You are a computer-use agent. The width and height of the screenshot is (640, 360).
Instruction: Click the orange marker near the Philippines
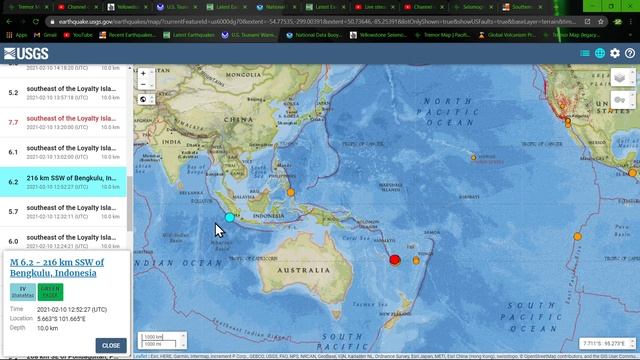tap(291, 192)
